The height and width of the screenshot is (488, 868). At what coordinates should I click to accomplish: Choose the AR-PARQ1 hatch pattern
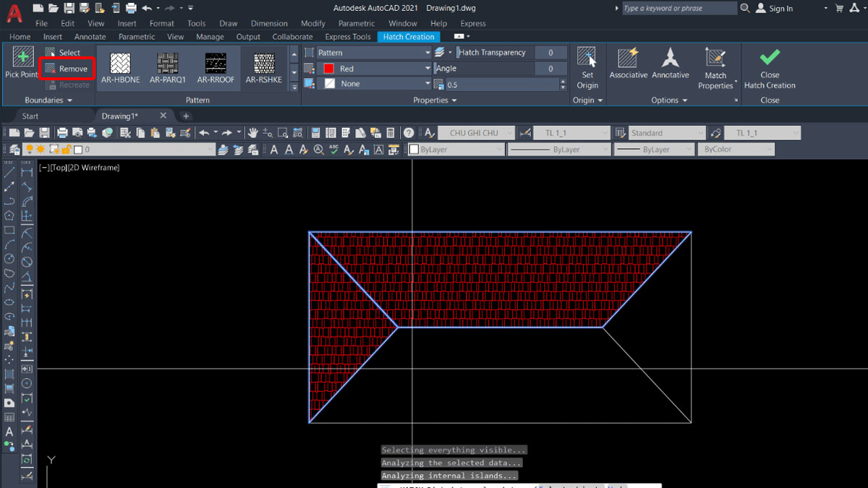tap(168, 67)
